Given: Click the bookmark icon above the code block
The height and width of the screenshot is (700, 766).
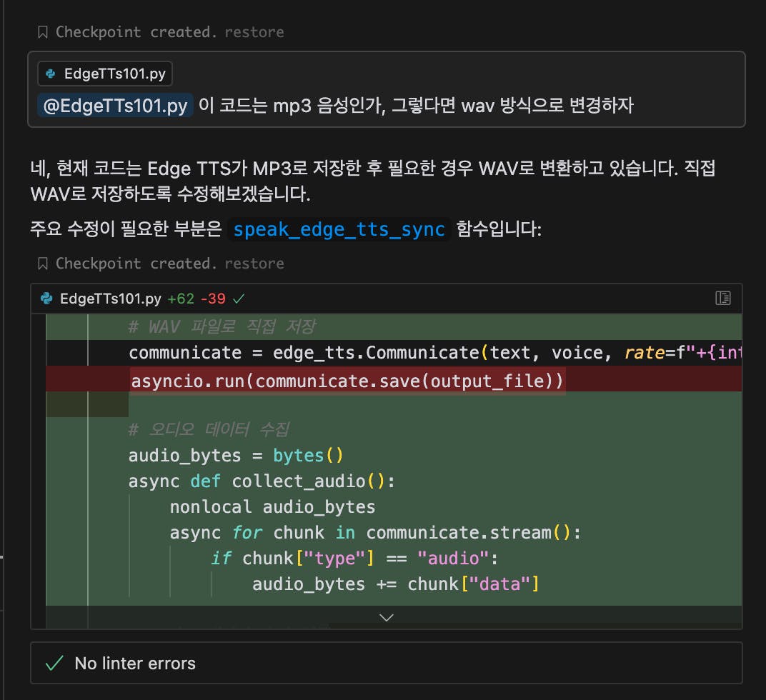Looking at the screenshot, I should click(x=43, y=264).
